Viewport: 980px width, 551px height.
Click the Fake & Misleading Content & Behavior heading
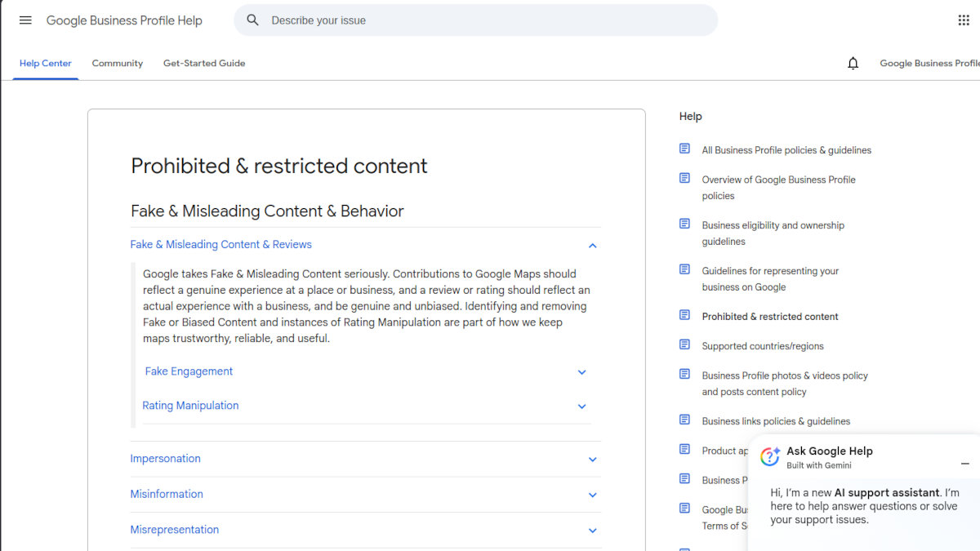(x=267, y=211)
